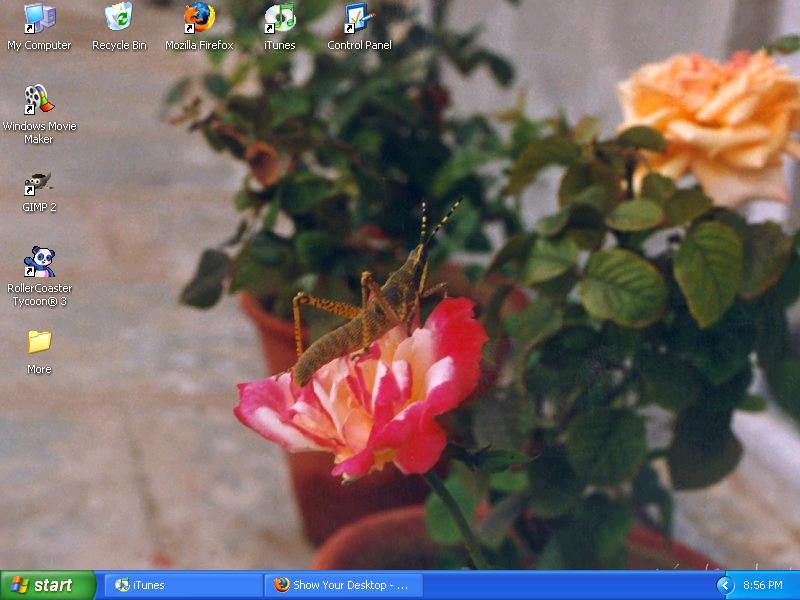
Task: Select the iTunes desktop shortcut icon
Action: point(280,19)
